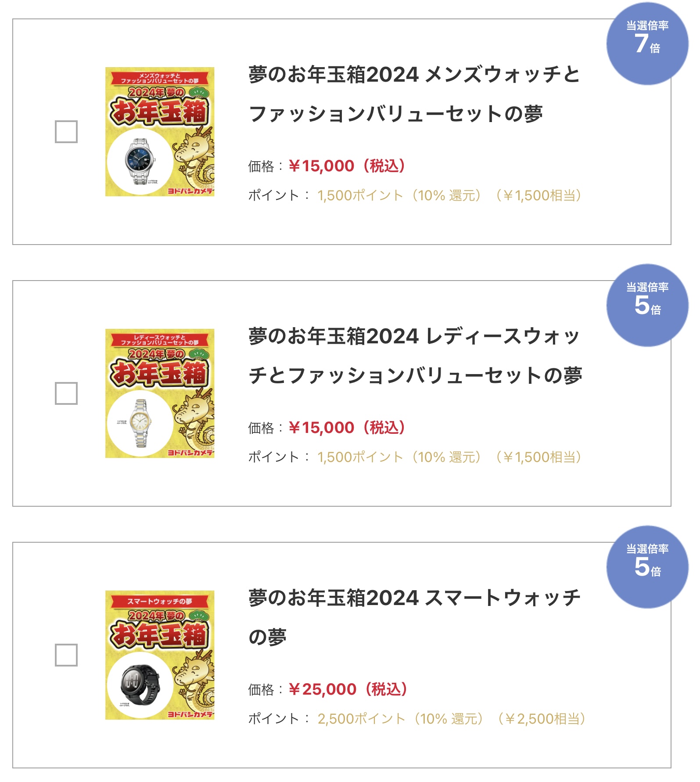
Task: Click お年玉箱 banner text on ladies' box image
Action: [x=159, y=374]
